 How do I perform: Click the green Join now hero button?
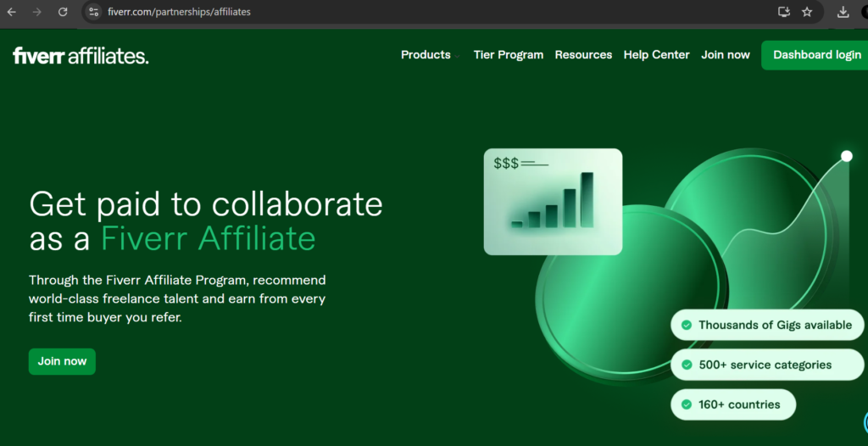tap(62, 361)
